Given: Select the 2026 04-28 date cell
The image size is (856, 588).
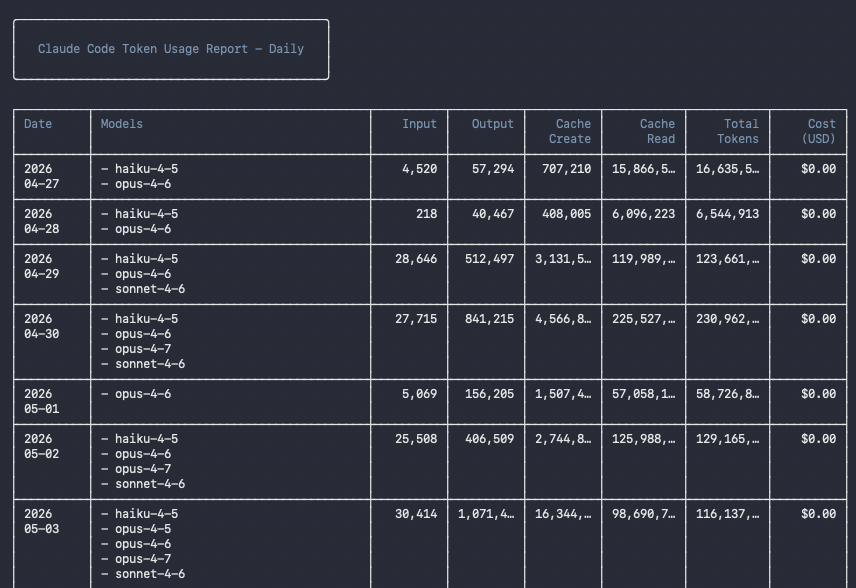Looking at the screenshot, I should click(41, 221).
